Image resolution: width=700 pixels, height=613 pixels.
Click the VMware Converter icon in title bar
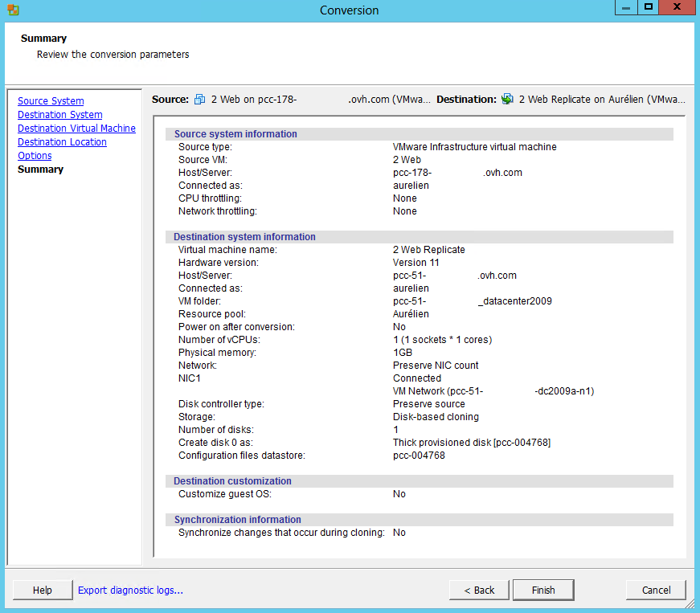[x=13, y=10]
